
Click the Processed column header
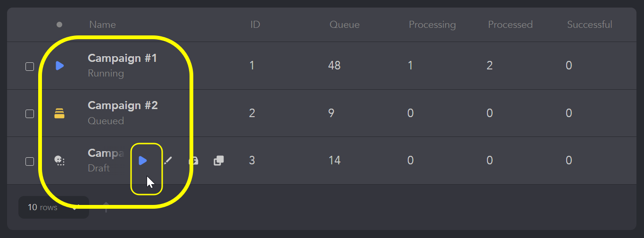click(510, 25)
